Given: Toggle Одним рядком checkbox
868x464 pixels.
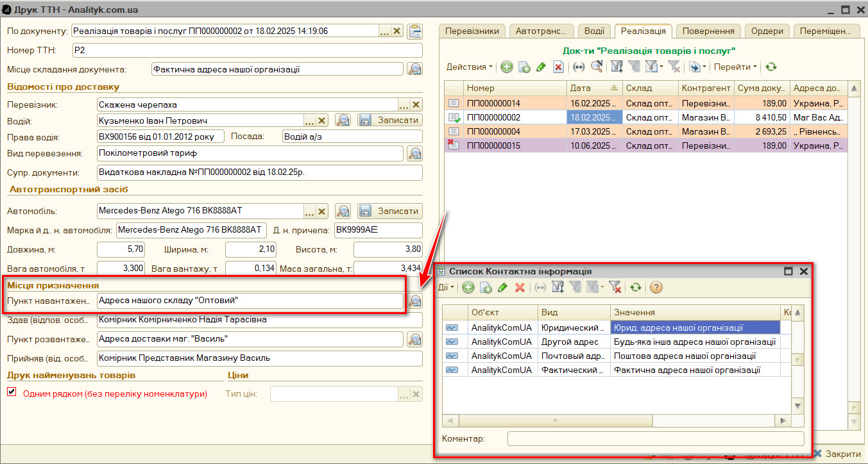Looking at the screenshot, I should pyautogui.click(x=12, y=392).
